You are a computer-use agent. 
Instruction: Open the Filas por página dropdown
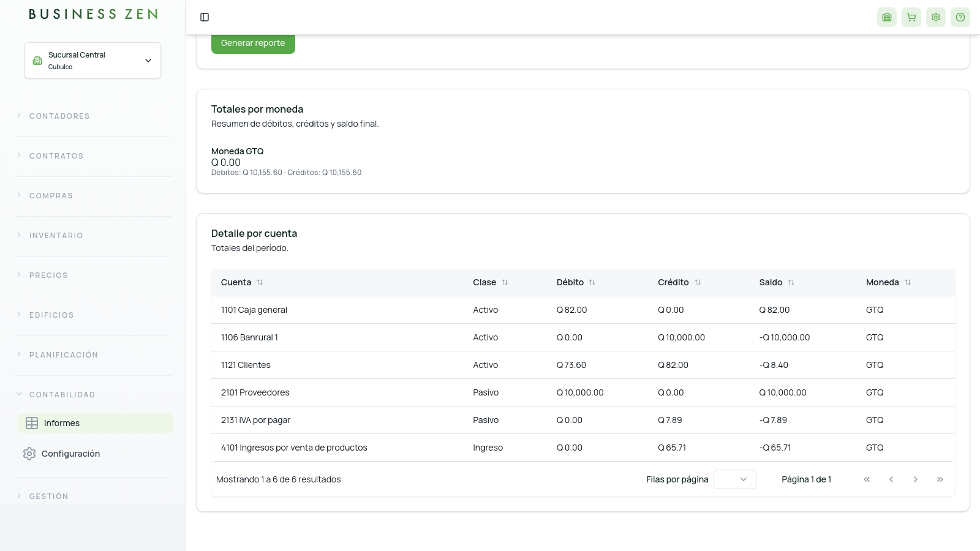(x=735, y=479)
